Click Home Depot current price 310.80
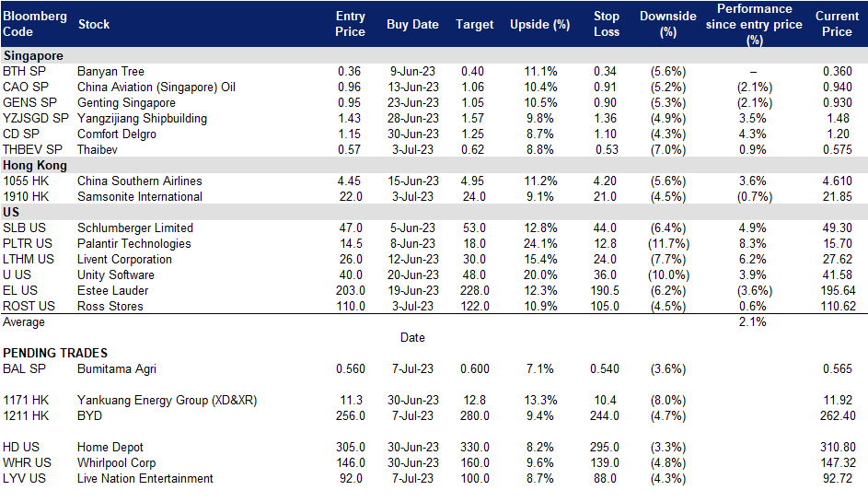Screen dimensions: 868x502 [x=838, y=447]
